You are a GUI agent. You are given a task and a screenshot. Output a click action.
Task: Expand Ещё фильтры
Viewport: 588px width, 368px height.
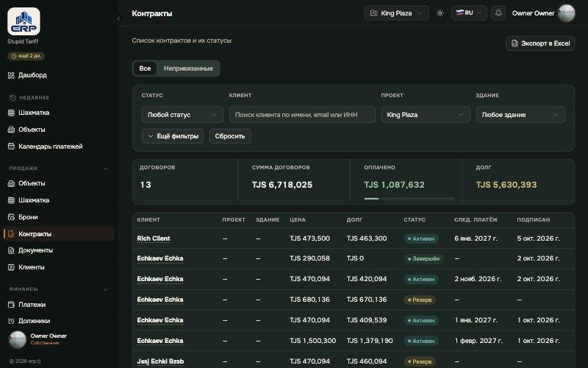173,136
